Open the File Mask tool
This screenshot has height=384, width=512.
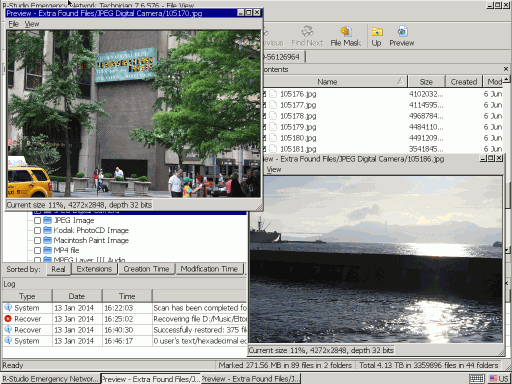point(346,36)
